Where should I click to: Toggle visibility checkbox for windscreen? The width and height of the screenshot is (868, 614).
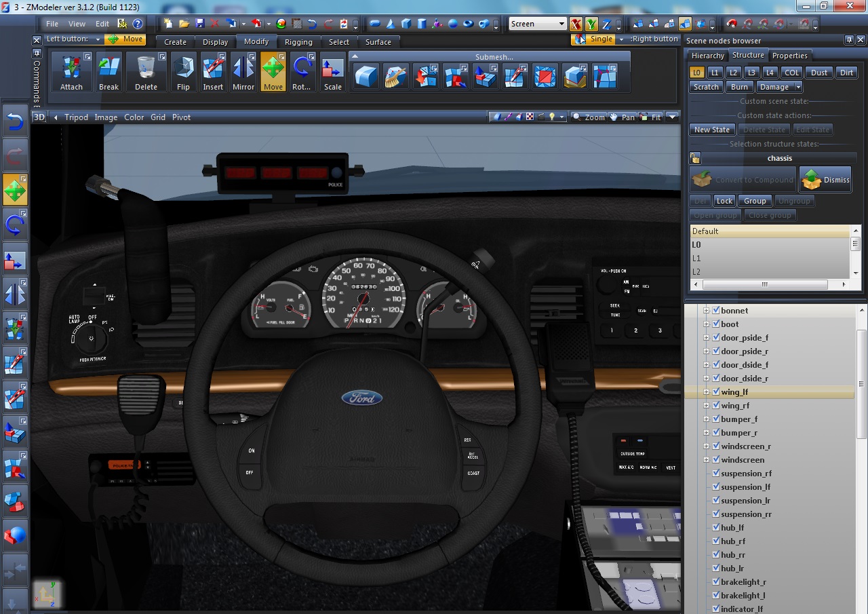[x=716, y=459]
